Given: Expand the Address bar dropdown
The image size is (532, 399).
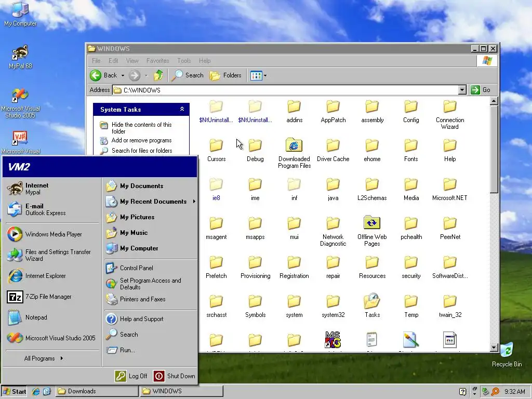Looking at the screenshot, I should coord(462,90).
